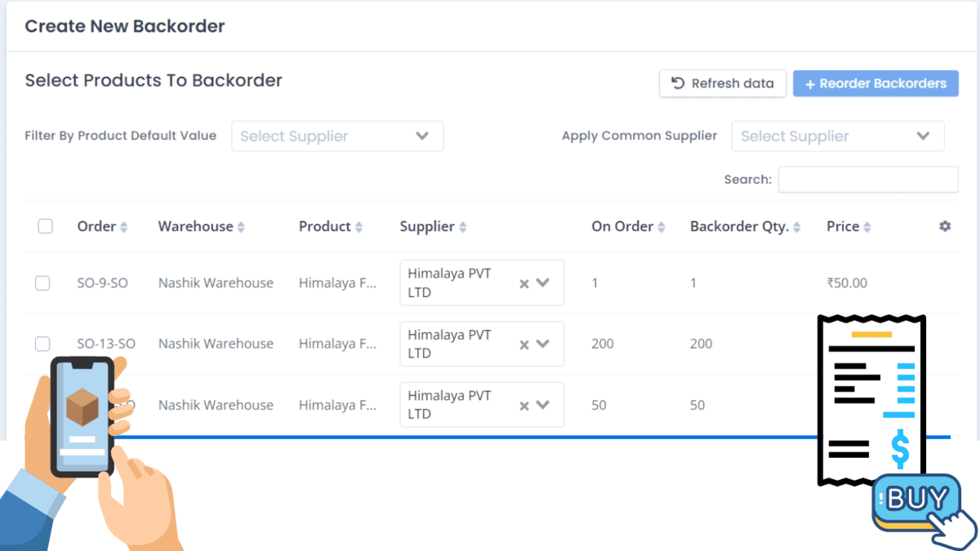Check the row checkbox for SO-13-SO
The width and height of the screenshot is (980, 551).
point(42,344)
